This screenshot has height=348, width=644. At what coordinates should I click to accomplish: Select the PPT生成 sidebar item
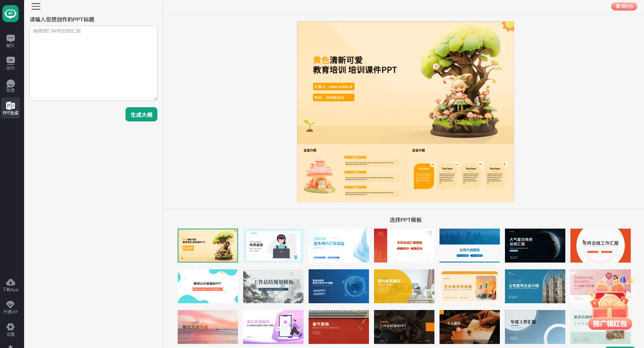pyautogui.click(x=11, y=108)
